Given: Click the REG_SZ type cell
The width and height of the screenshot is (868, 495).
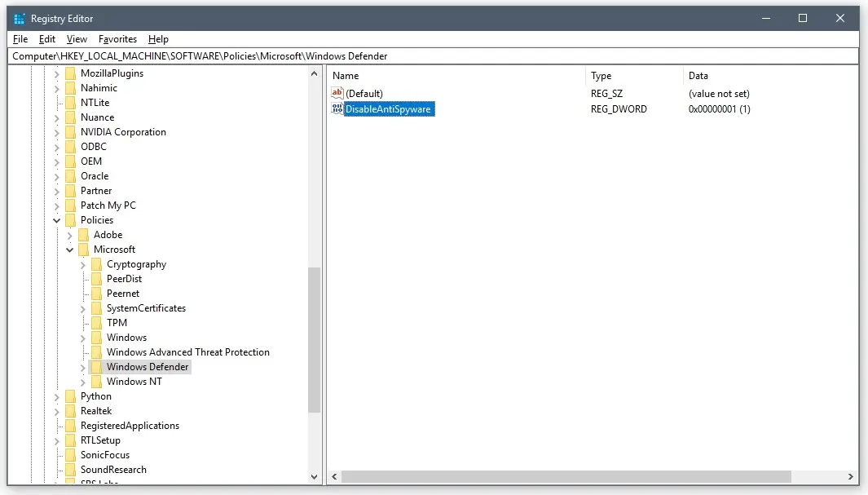Looking at the screenshot, I should pyautogui.click(x=606, y=94).
